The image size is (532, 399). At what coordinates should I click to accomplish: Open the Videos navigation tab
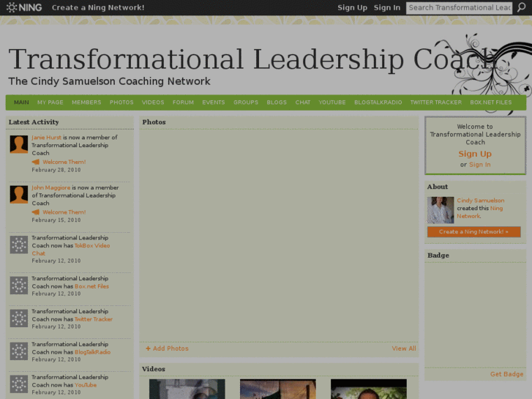(153, 102)
